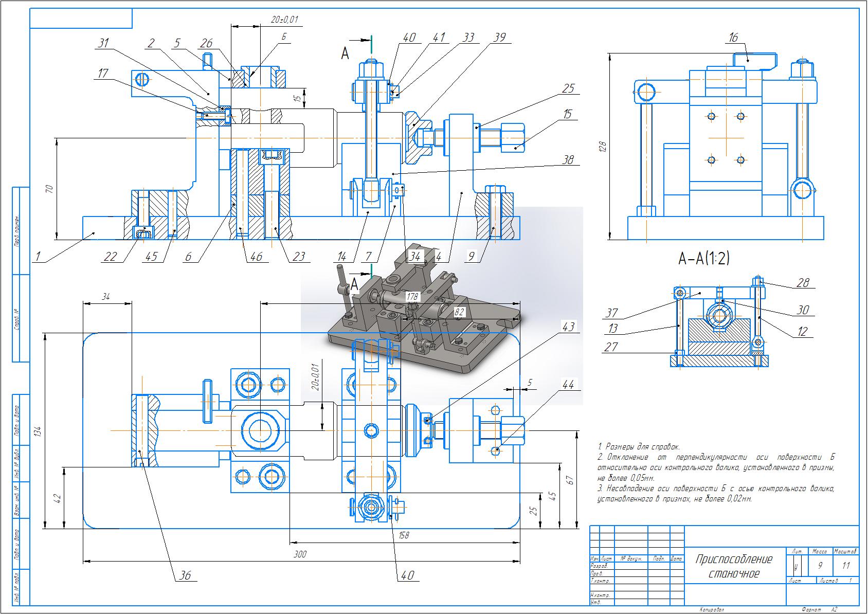Select callout number 26
The image size is (868, 614).
pos(206,43)
